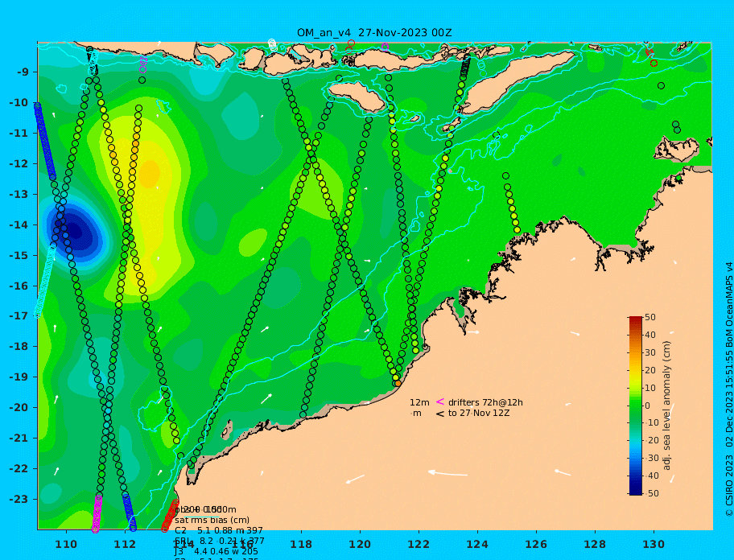Click the latitude axis label '-19'
734x560 pixels.
click(19, 377)
